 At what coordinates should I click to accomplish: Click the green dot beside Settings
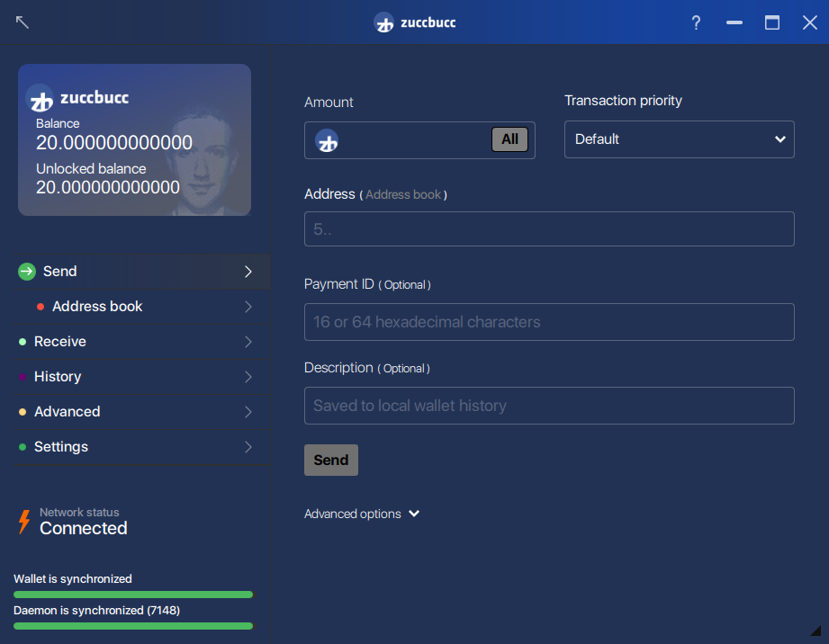coord(23,447)
